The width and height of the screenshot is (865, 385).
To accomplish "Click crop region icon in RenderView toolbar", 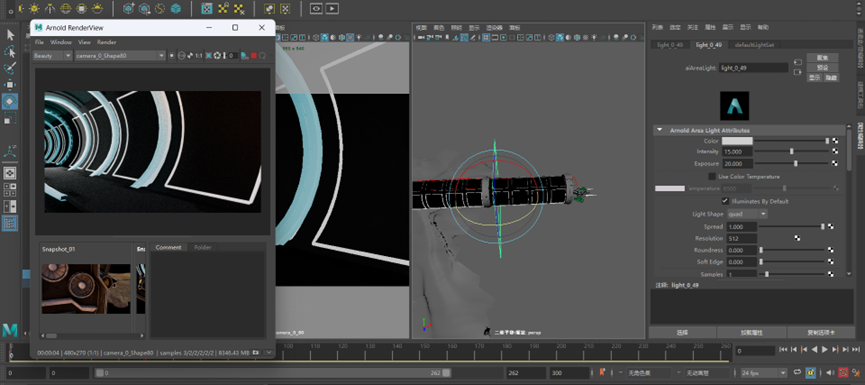I will point(209,56).
